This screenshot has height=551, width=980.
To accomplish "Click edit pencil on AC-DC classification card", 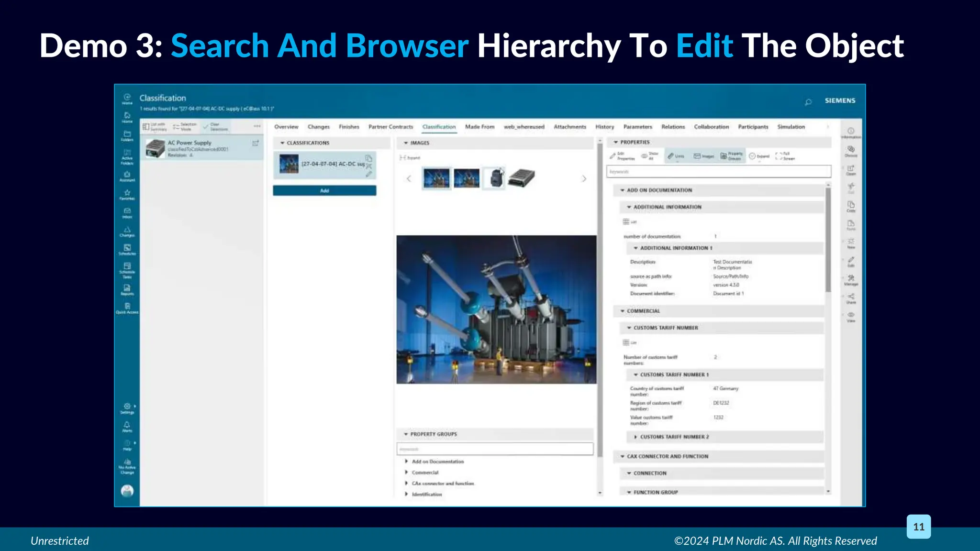I will (368, 175).
